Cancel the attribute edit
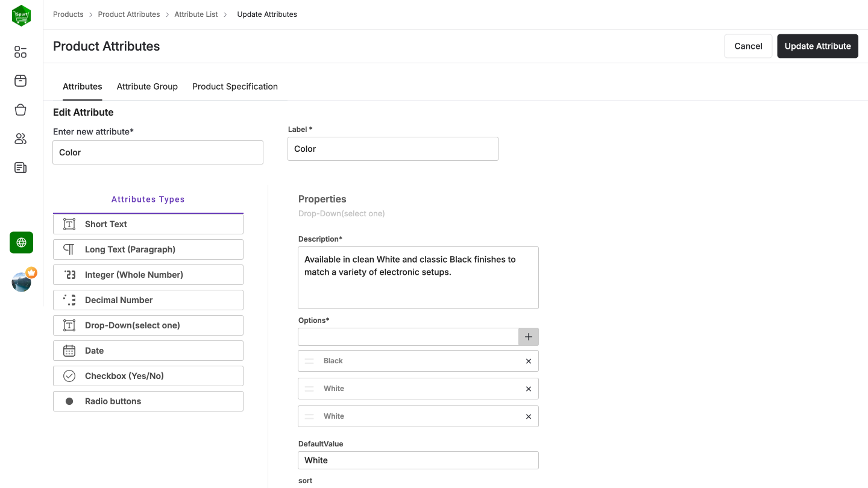The image size is (868, 488). (748, 46)
